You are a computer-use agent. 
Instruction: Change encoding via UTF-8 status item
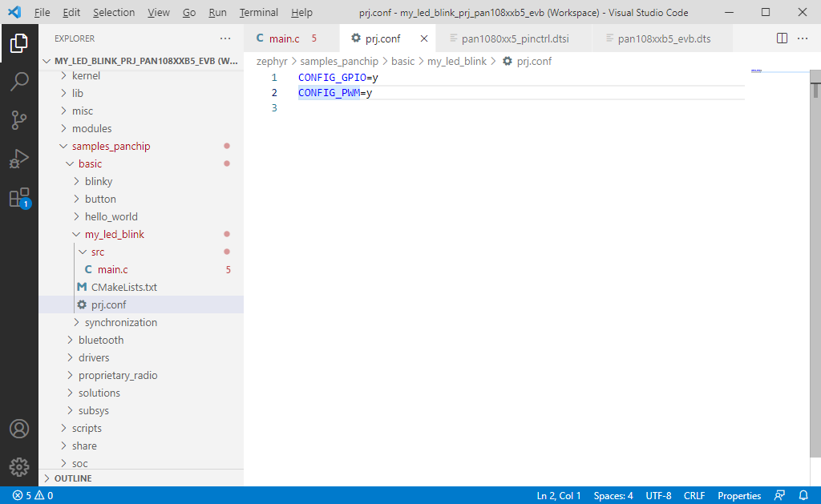click(658, 495)
